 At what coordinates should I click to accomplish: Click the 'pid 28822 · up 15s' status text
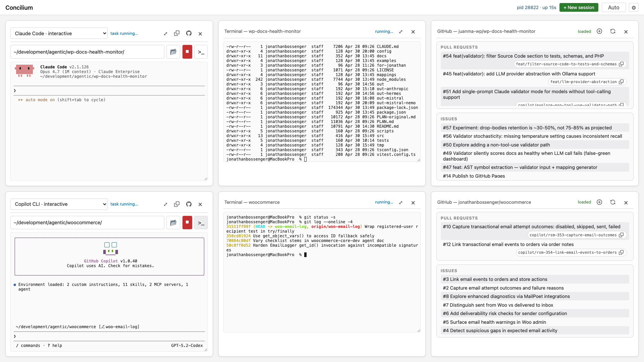(x=536, y=7)
